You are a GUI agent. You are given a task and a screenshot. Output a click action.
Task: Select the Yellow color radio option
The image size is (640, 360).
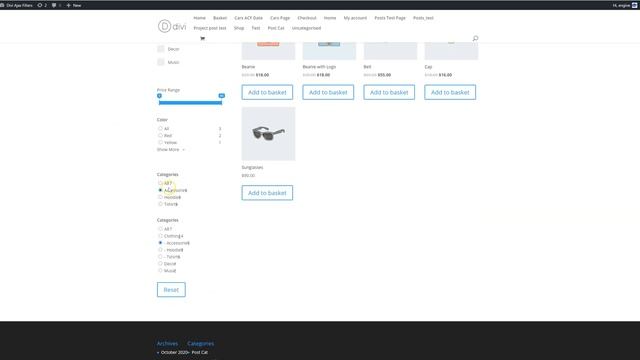tap(160, 142)
